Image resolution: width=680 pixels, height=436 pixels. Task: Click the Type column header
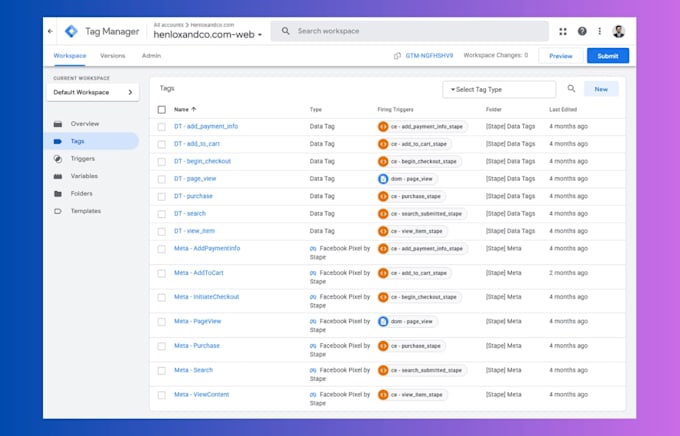tap(316, 110)
